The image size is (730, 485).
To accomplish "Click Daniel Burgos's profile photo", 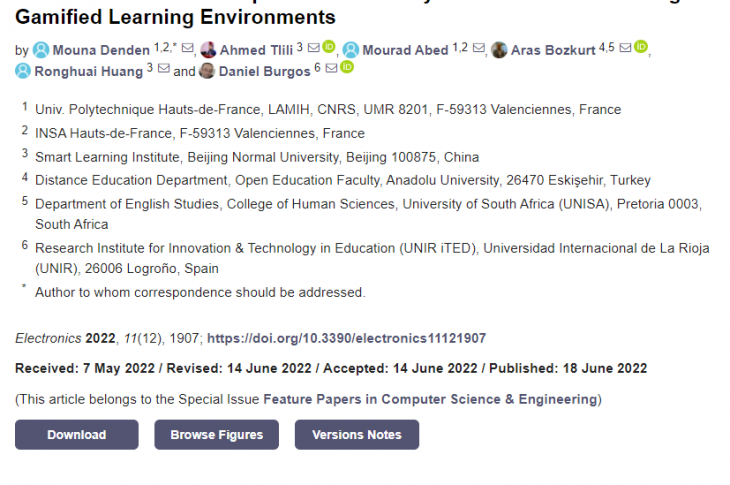I will tap(207, 71).
